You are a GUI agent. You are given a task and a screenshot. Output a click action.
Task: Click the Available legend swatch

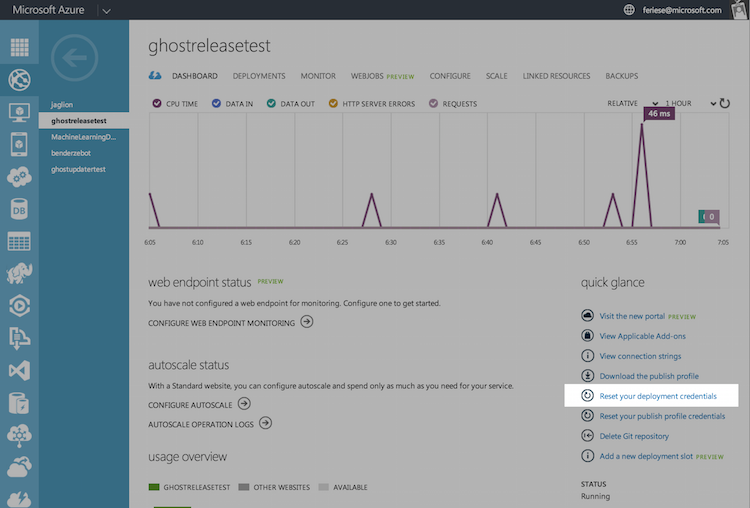(323, 487)
